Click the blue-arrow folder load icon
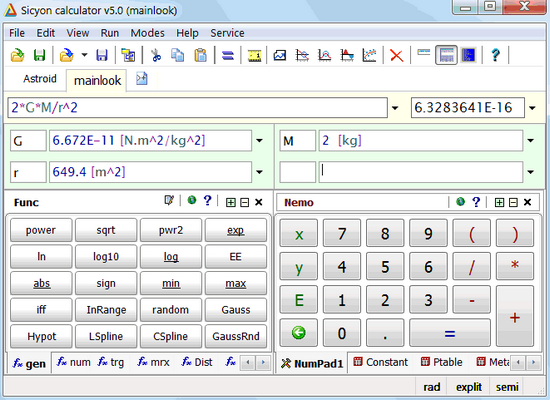550x400 pixels. [67, 55]
